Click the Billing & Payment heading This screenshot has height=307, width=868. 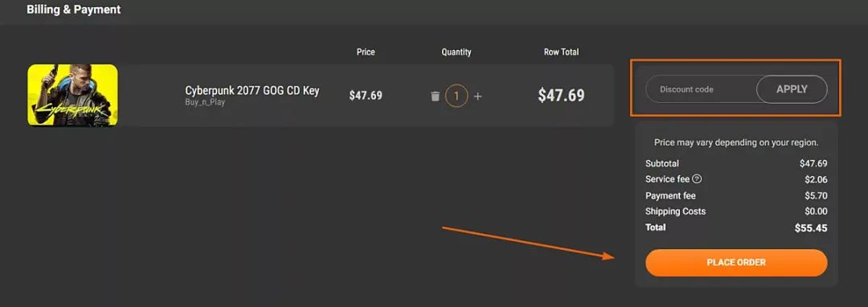pos(74,10)
